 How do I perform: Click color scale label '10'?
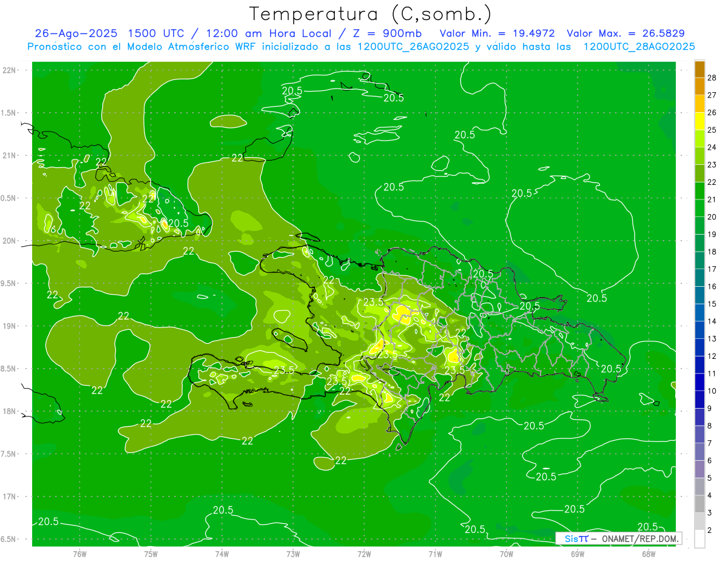coord(712,391)
